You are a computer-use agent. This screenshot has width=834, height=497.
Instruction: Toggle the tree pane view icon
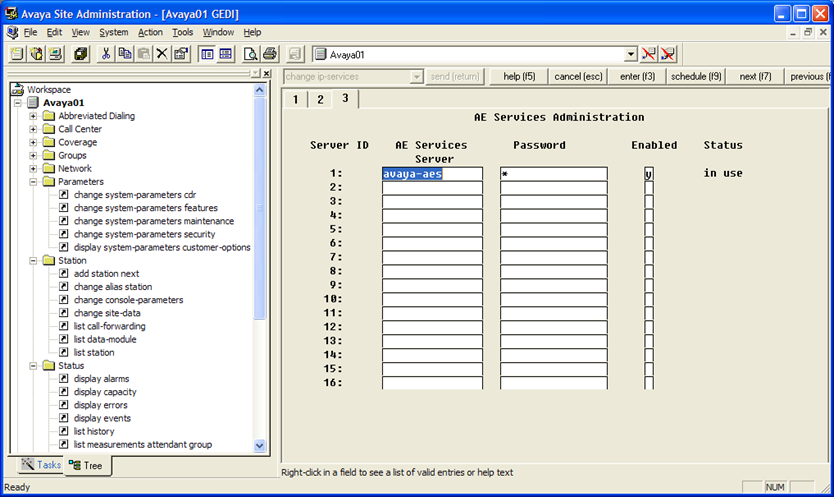[x=207, y=54]
